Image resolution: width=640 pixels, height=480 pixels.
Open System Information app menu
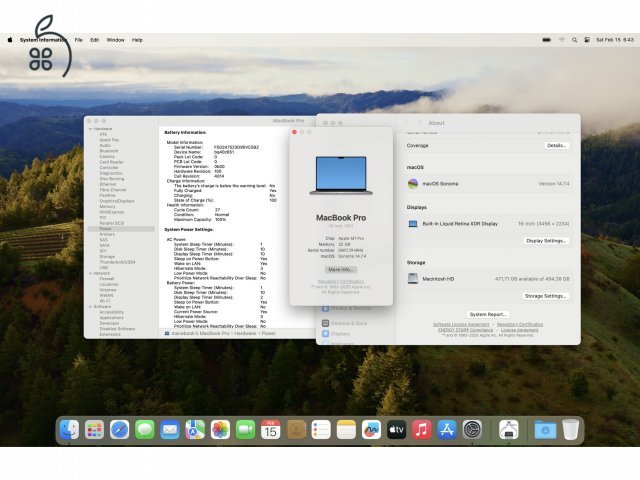(x=43, y=40)
